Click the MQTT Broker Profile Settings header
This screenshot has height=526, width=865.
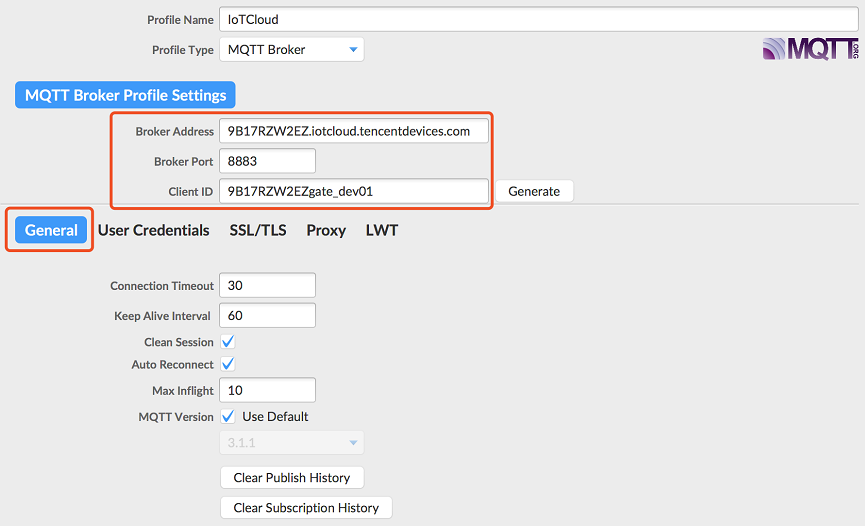tap(125, 96)
